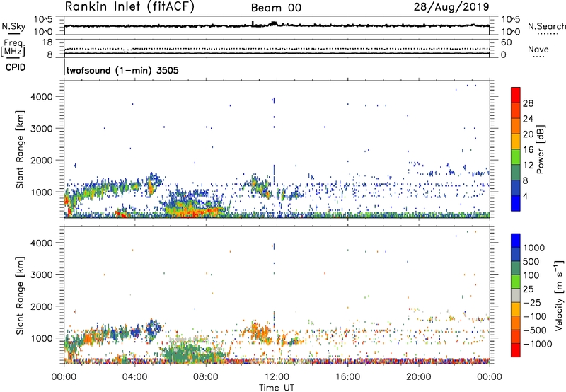This screenshot has height=392, width=566.
Task: Click the "4" label on the Power scale
Action: [525, 197]
